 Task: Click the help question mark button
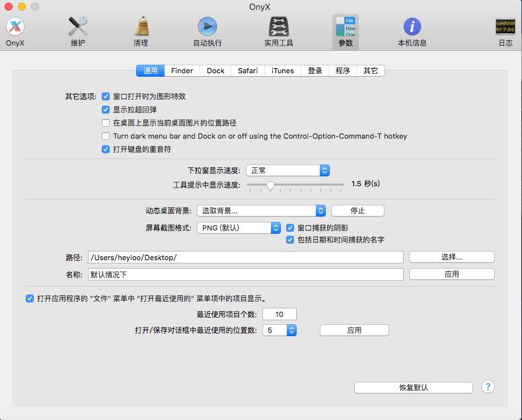(488, 387)
